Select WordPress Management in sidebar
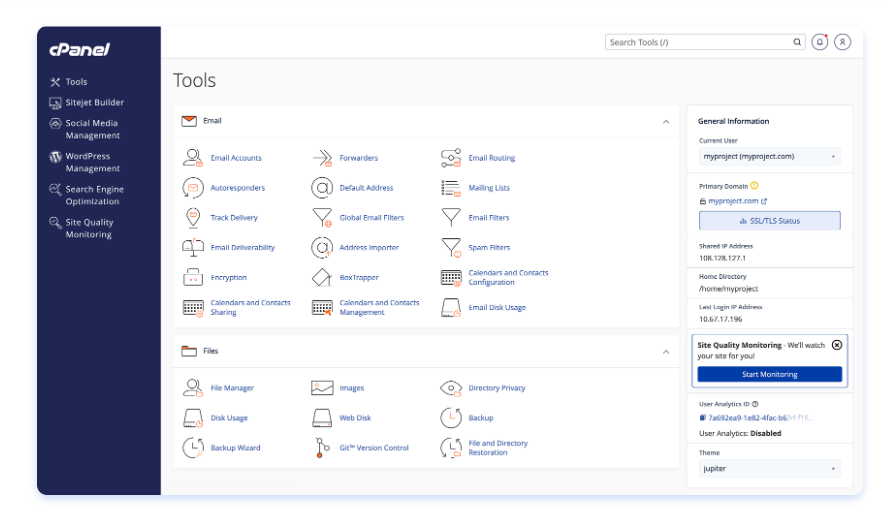The image size is (886, 523). pyautogui.click(x=85, y=162)
